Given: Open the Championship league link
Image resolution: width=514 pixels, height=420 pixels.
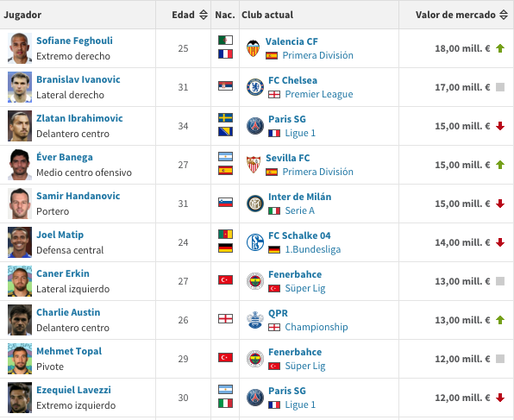Looking at the screenshot, I should click(x=317, y=327).
